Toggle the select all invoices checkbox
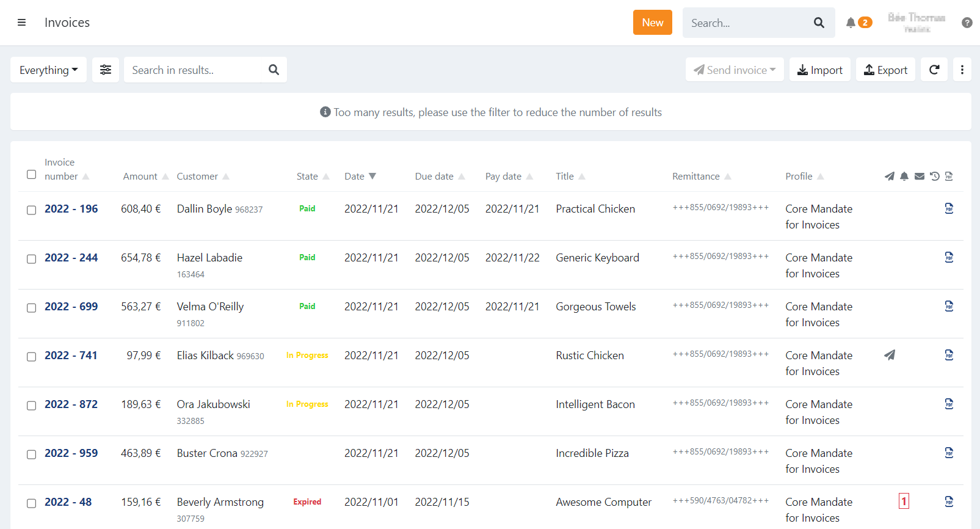 click(32, 175)
